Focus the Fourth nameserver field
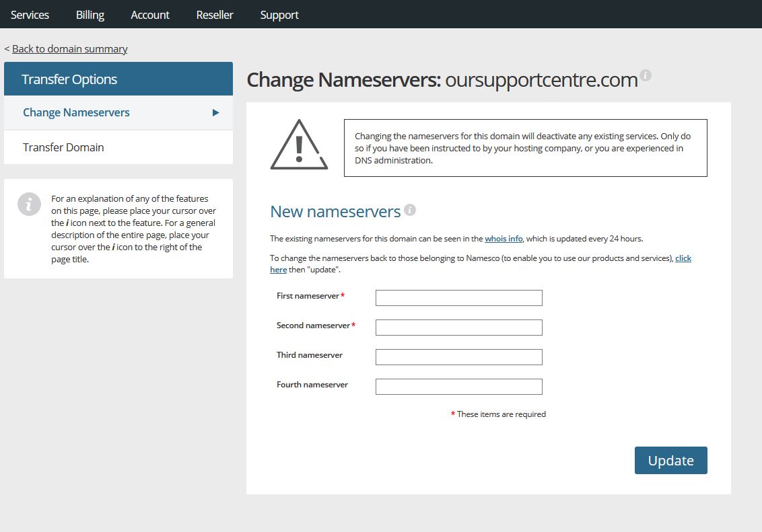 click(x=459, y=387)
